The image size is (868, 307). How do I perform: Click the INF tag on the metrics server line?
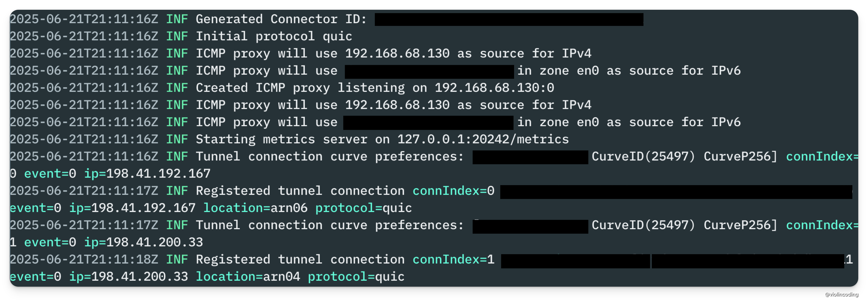(x=177, y=139)
